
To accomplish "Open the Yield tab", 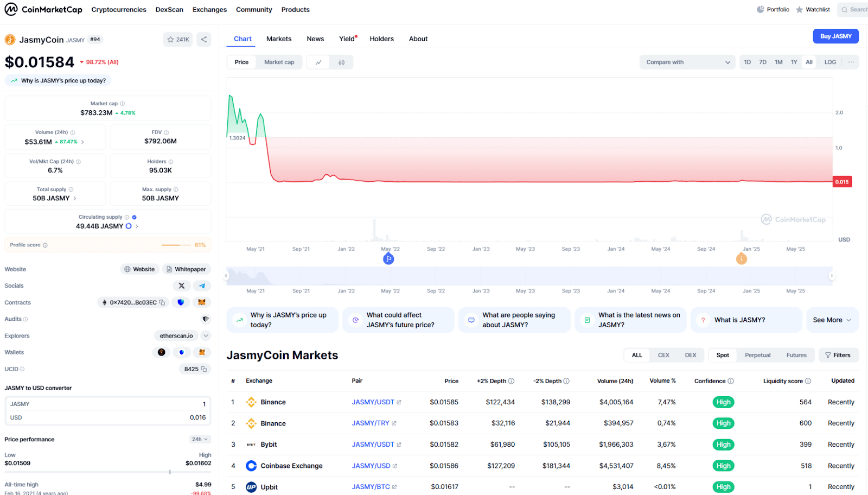I will coord(347,39).
